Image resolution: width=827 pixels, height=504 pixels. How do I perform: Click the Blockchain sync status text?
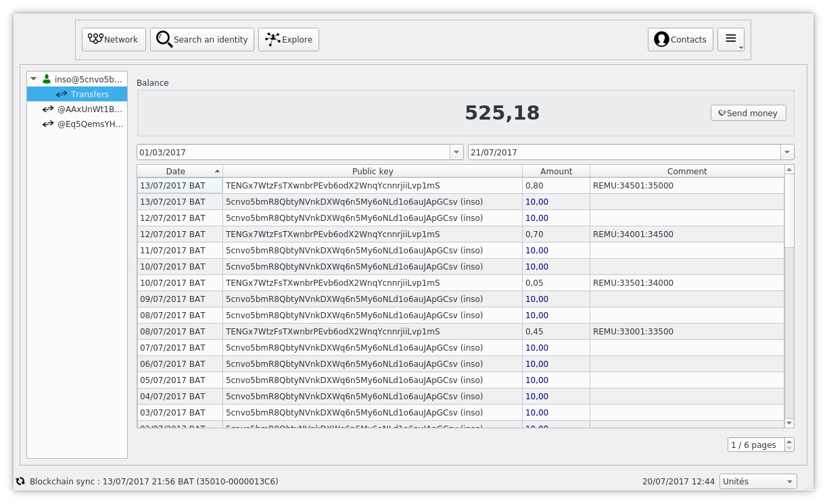coord(154,482)
